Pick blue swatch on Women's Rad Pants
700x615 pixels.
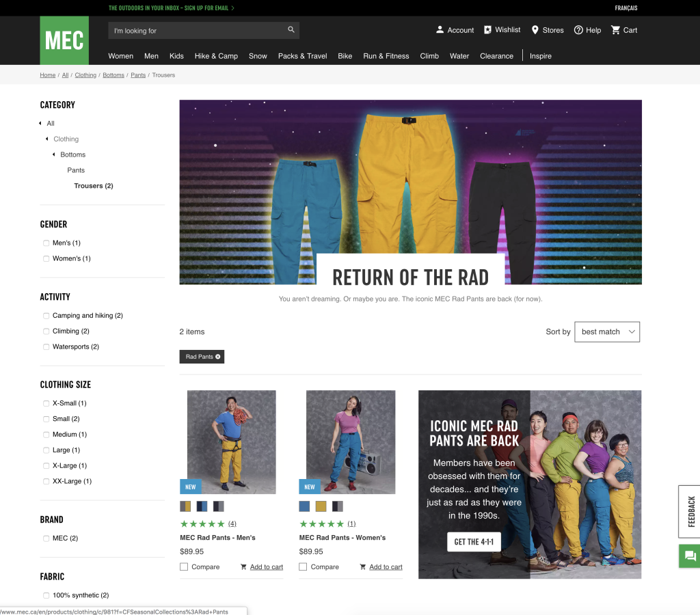coord(304,506)
